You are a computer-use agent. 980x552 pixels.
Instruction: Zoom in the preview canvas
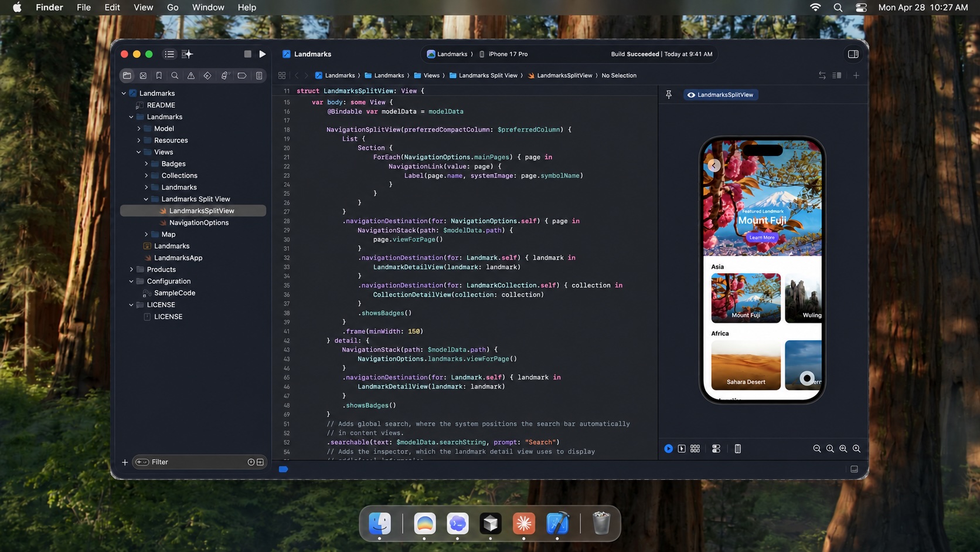(856, 449)
